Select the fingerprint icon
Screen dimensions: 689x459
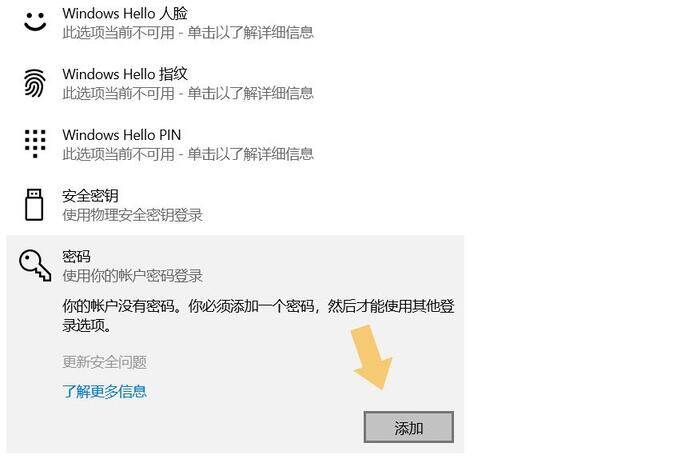(35, 83)
